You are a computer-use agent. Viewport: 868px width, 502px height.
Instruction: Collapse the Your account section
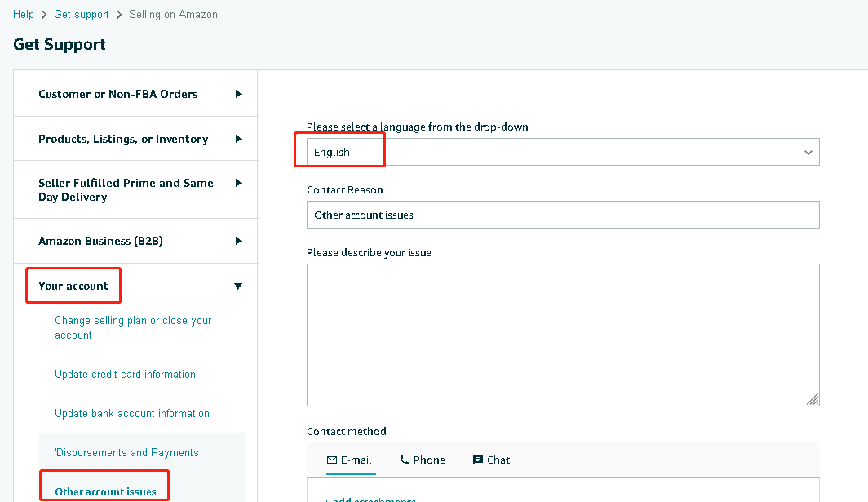(x=135, y=286)
